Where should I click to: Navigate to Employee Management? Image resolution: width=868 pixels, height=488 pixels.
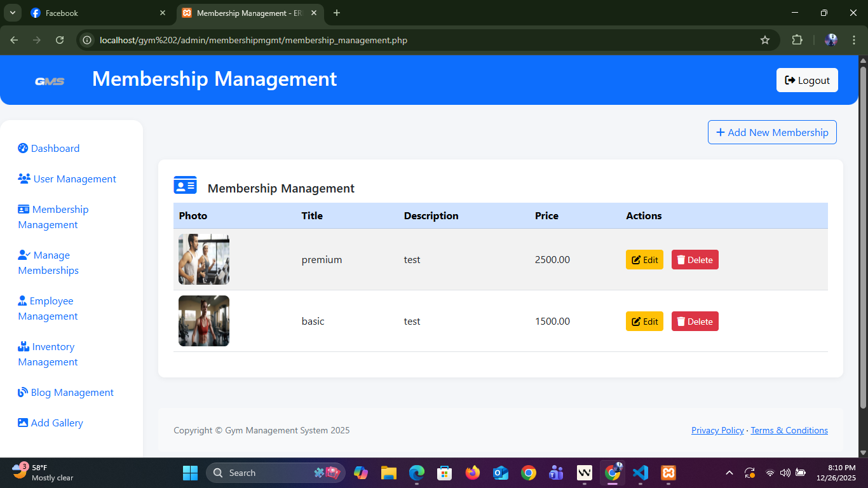pos(48,308)
